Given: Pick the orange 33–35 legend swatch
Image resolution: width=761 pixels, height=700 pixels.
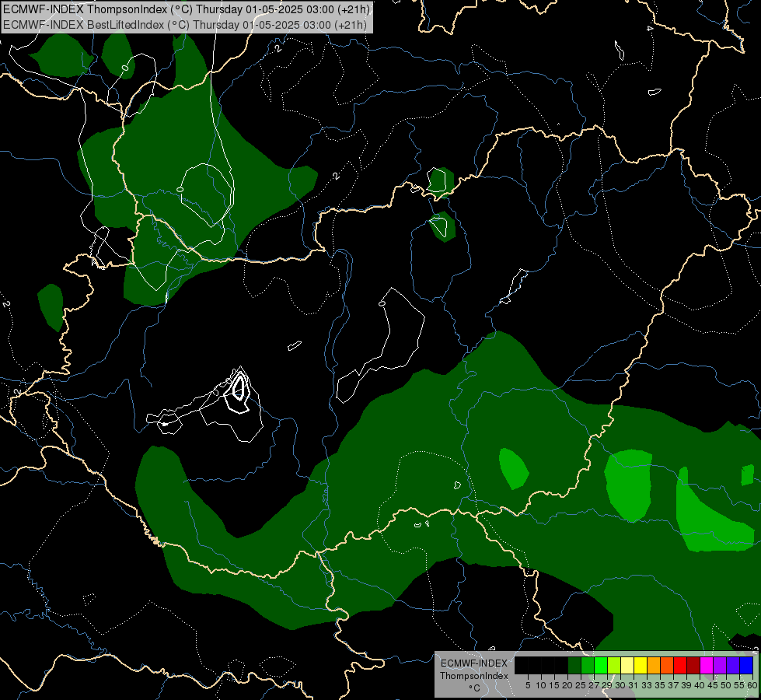Looking at the screenshot, I should (653, 665).
